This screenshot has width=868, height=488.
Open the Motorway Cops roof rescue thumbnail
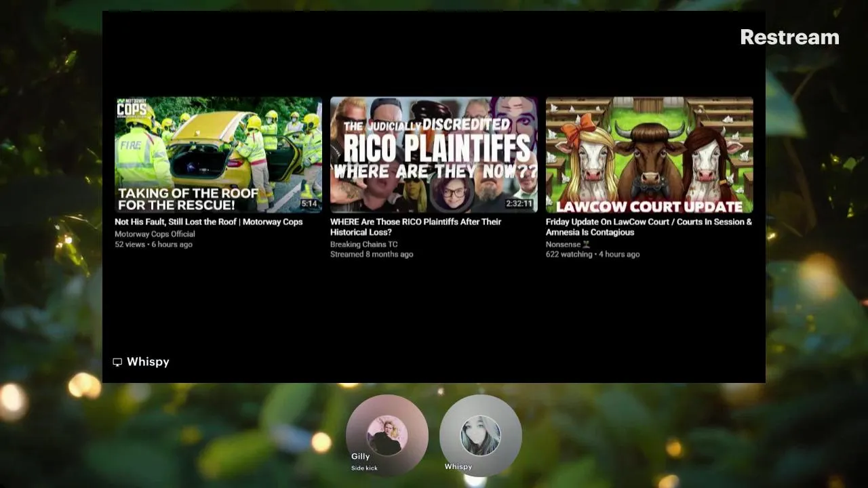click(218, 155)
